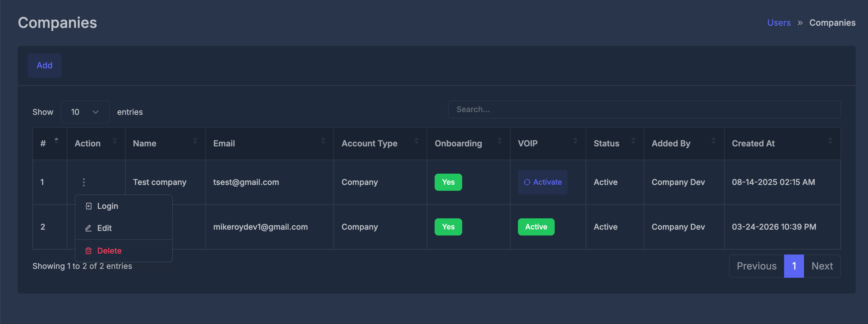Sort by the Action column arrows
Screen dimensions: 868x324
(x=115, y=141)
